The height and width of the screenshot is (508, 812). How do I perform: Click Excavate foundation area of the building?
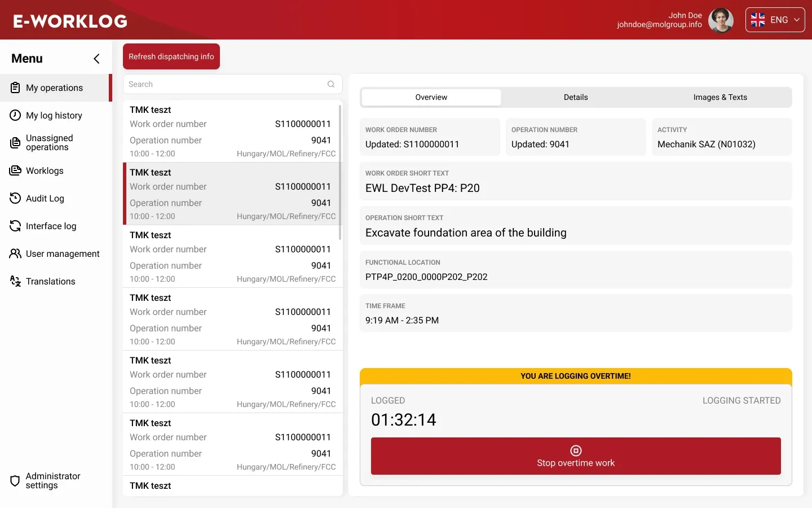[x=466, y=233]
